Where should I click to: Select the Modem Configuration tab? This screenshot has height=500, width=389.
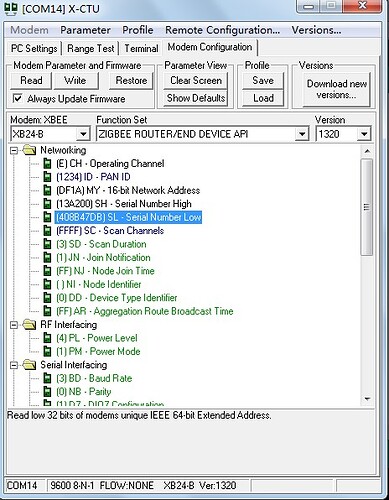tap(210, 47)
